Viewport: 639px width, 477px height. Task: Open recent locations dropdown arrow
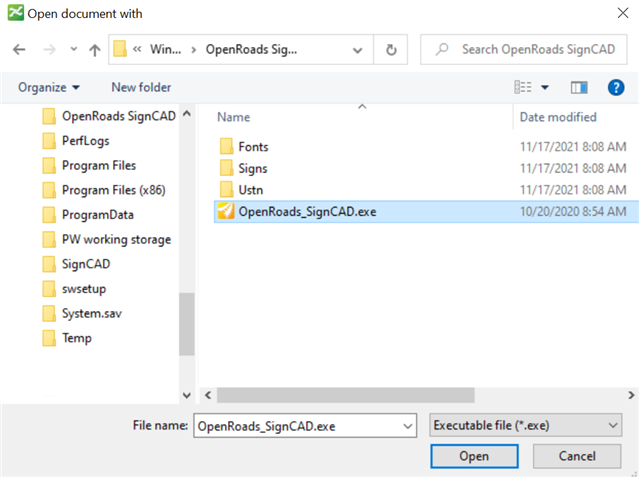tap(73, 49)
